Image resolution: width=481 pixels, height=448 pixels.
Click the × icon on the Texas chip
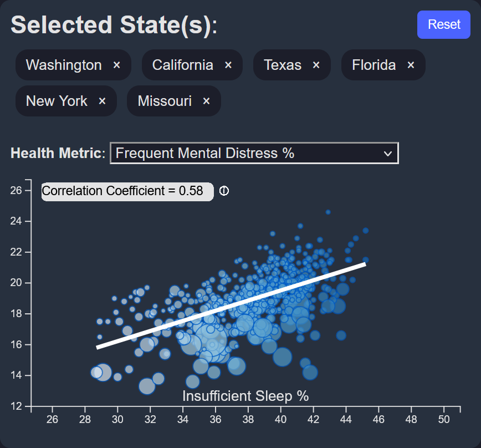pyautogui.click(x=316, y=65)
